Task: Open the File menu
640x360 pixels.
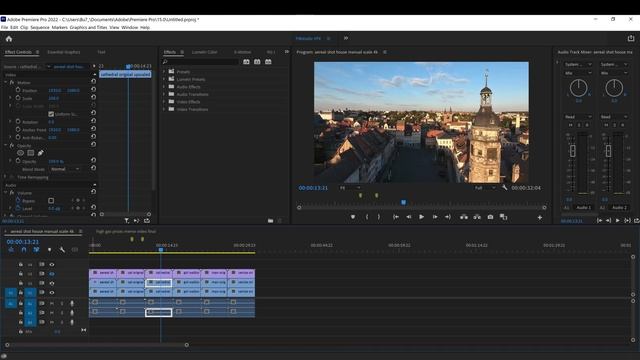Action: (x=4, y=27)
